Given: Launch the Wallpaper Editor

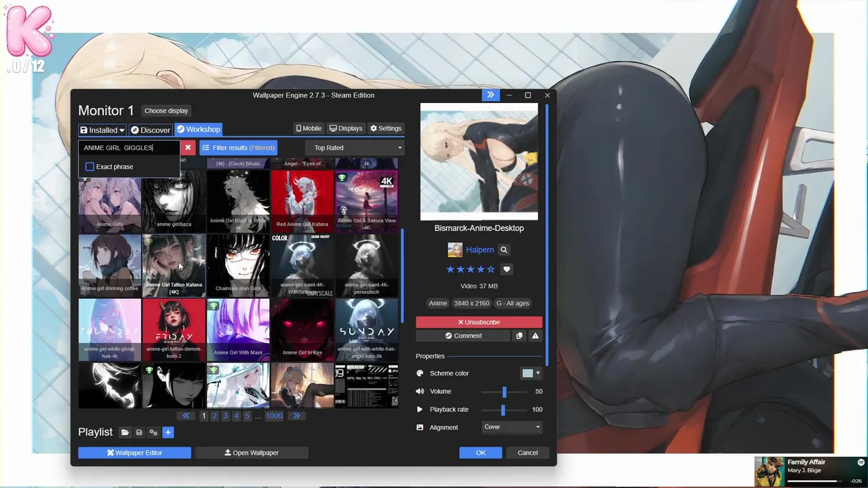Looking at the screenshot, I should click(134, 453).
